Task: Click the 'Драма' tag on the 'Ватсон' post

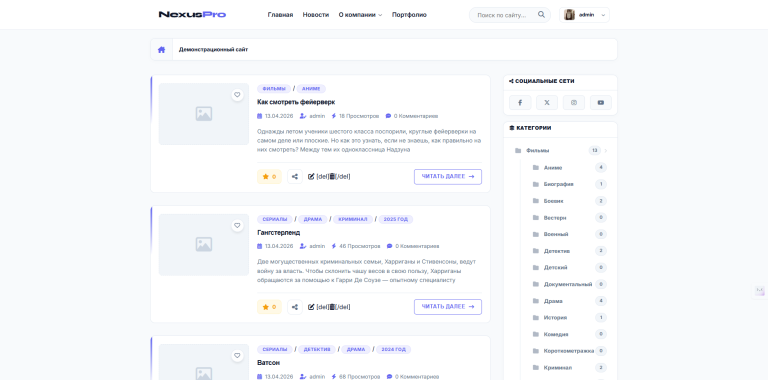Action: (x=356, y=350)
